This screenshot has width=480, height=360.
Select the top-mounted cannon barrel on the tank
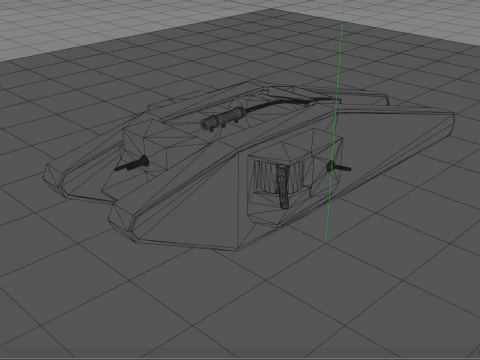tap(224, 118)
